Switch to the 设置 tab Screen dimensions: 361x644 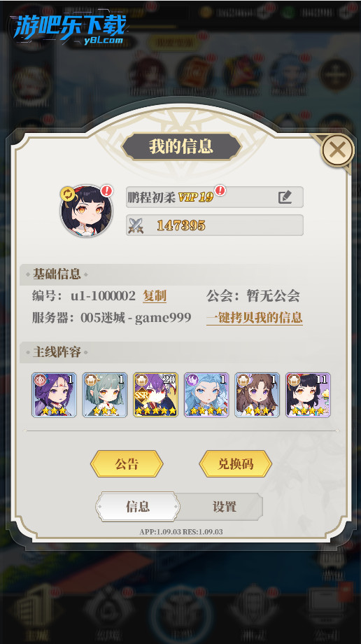click(224, 506)
